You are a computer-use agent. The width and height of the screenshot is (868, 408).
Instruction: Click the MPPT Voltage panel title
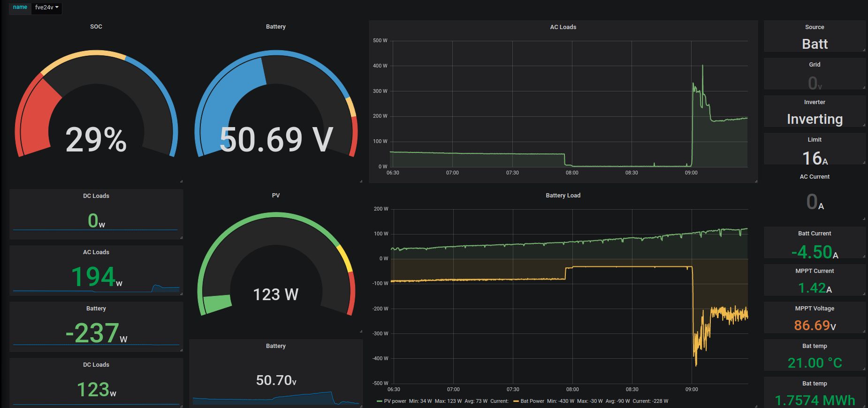click(814, 309)
